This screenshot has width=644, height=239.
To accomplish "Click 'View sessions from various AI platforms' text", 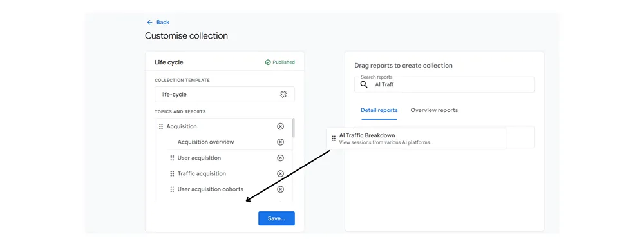I will [x=385, y=142].
